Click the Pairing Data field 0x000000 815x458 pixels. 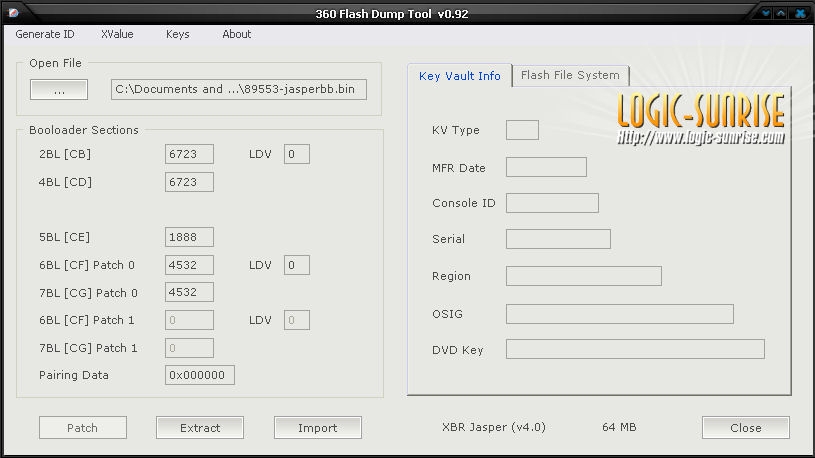click(200, 375)
